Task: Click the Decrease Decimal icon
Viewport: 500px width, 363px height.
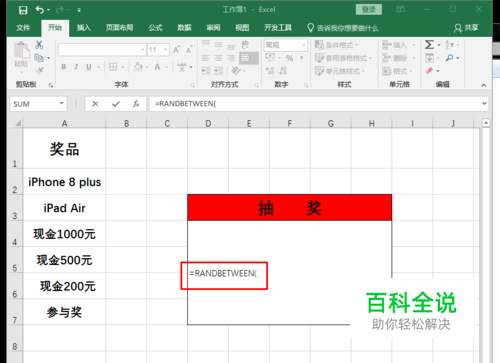Action: click(x=282, y=71)
